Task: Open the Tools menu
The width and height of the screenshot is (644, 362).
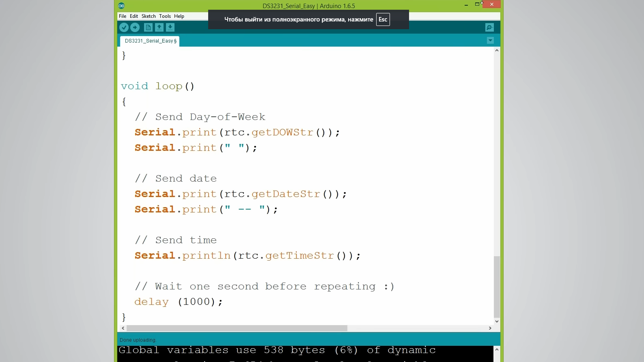Action: point(165,16)
